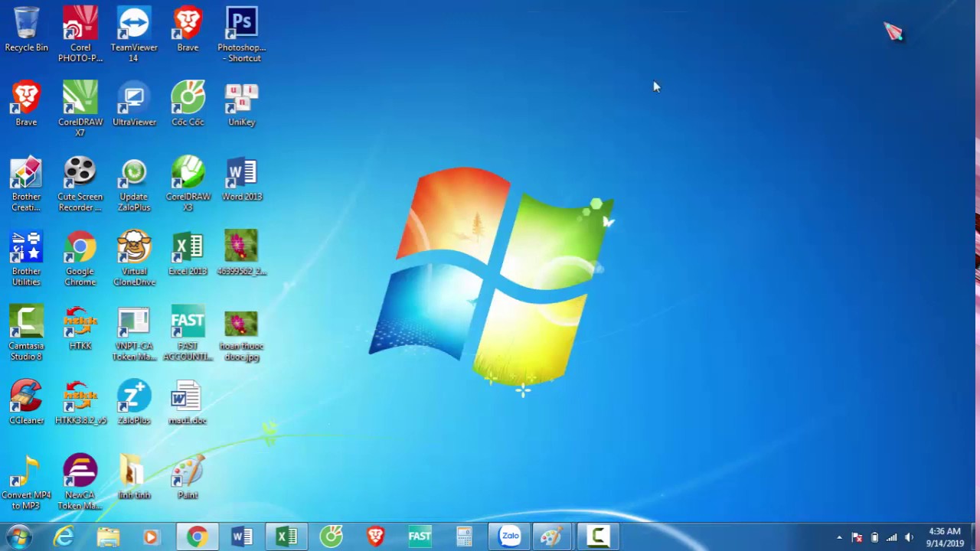Screen dimensions: 980x551
Task: Select the Cốc Cốc browser desktop icon
Action: click(188, 104)
